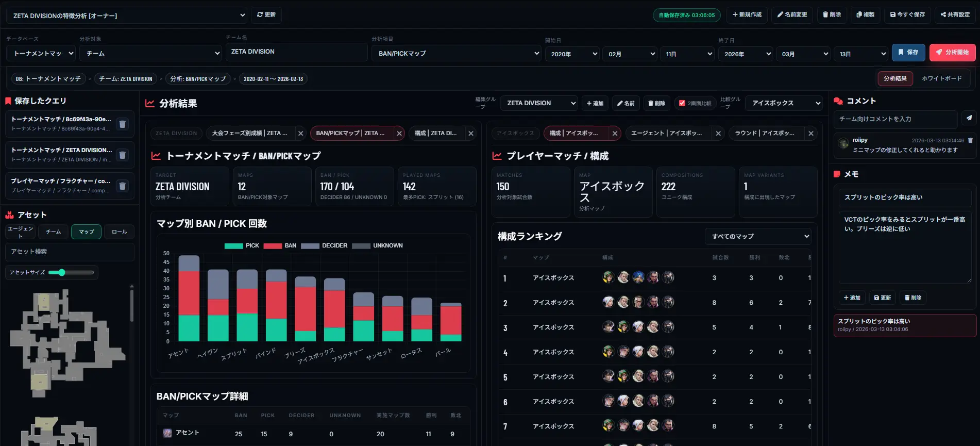Click the チーム名 input field

(x=296, y=52)
